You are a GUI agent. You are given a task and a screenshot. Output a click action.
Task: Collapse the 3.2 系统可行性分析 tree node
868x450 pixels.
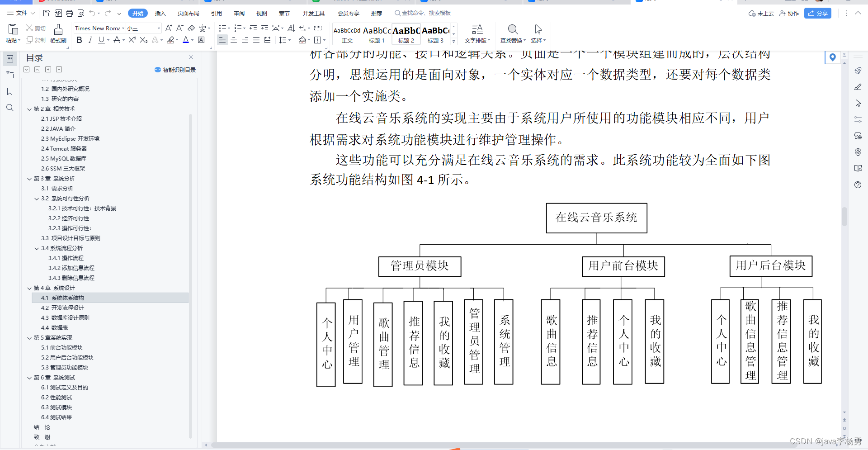[x=37, y=199]
